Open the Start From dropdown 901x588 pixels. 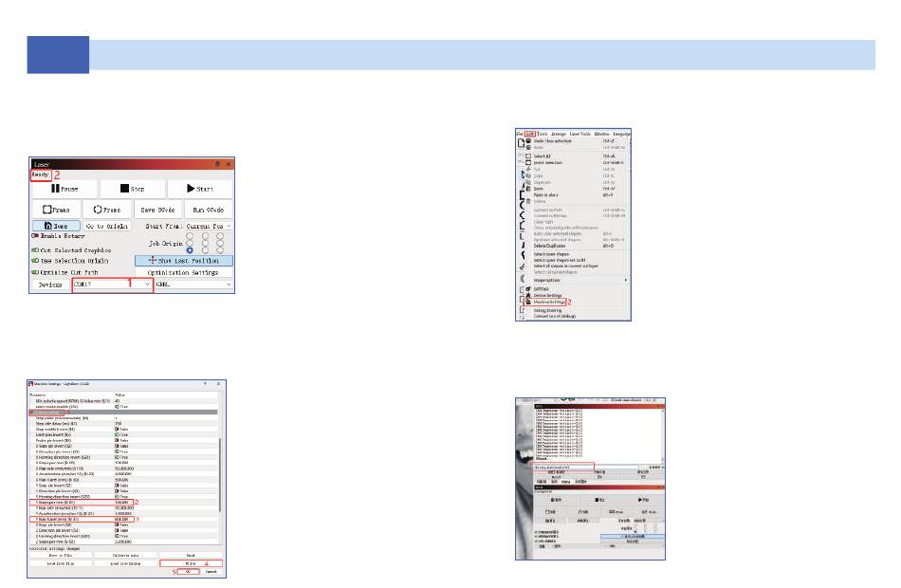coord(209,226)
